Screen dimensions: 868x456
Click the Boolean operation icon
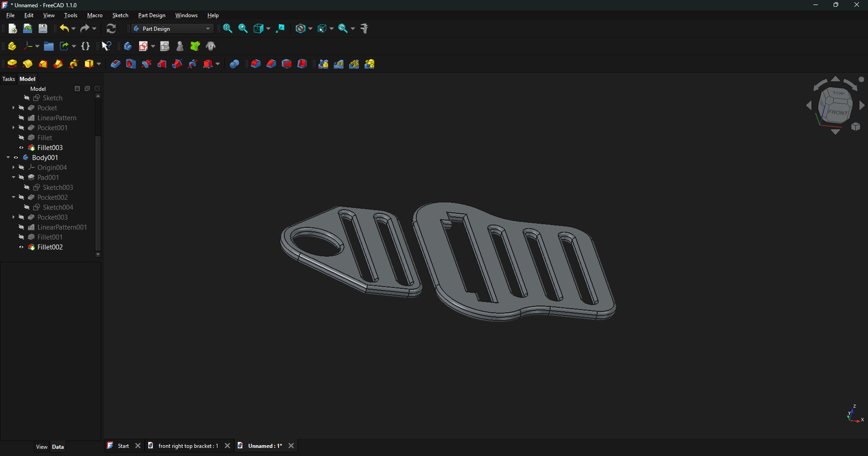pos(234,64)
